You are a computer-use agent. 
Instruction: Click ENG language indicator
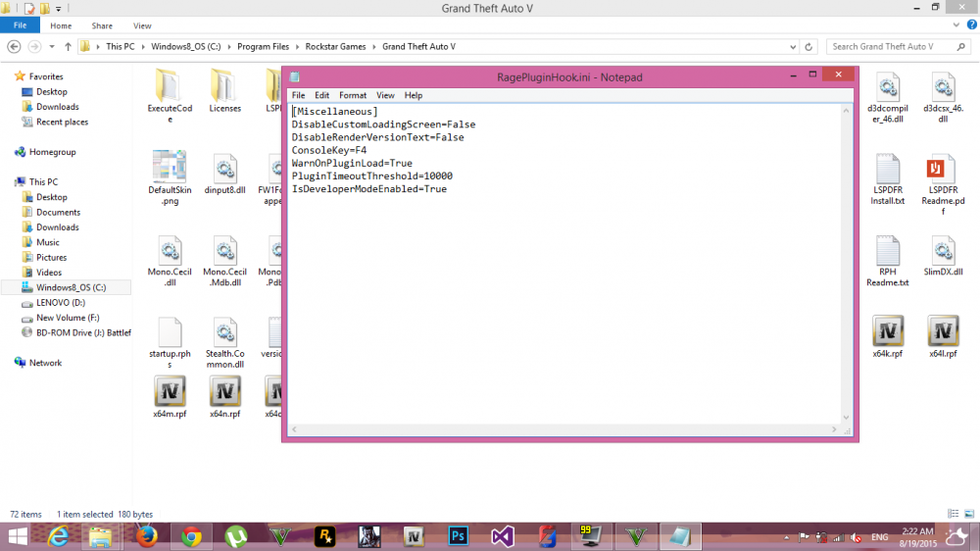879,537
